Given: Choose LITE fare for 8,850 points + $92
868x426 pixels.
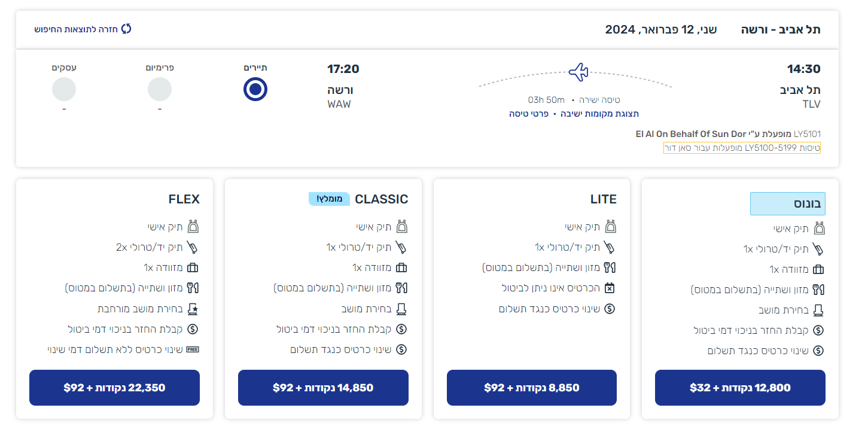Looking at the screenshot, I should tap(532, 388).
